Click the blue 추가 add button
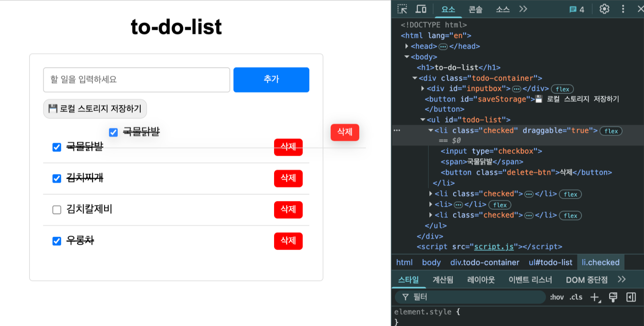The height and width of the screenshot is (326, 644). (271, 80)
